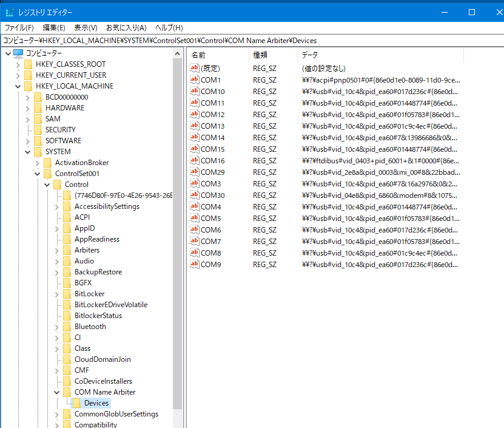Image resolution: width=504 pixels, height=428 pixels.
Task: Click the HKEY_CLASSES_ROOT folder icon
Action: point(29,64)
